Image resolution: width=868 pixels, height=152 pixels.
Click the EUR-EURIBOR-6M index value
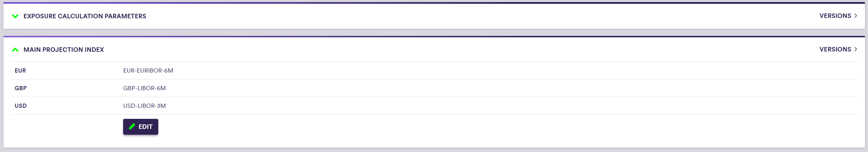coord(148,70)
